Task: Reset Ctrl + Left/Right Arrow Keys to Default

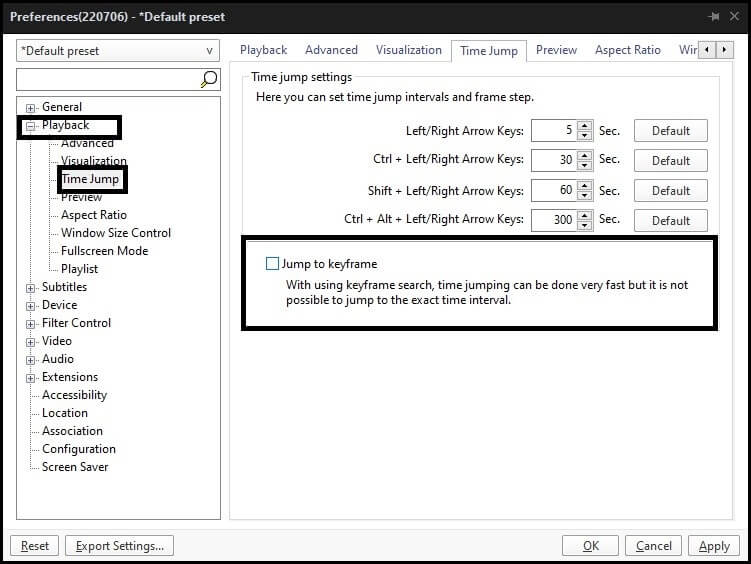Action: [671, 160]
